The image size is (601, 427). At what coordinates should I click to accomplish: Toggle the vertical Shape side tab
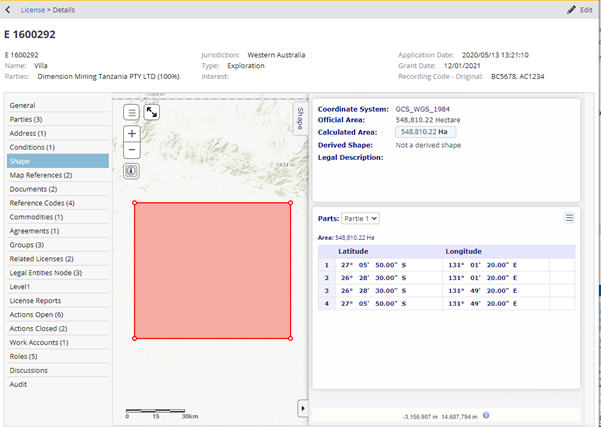tap(300, 118)
